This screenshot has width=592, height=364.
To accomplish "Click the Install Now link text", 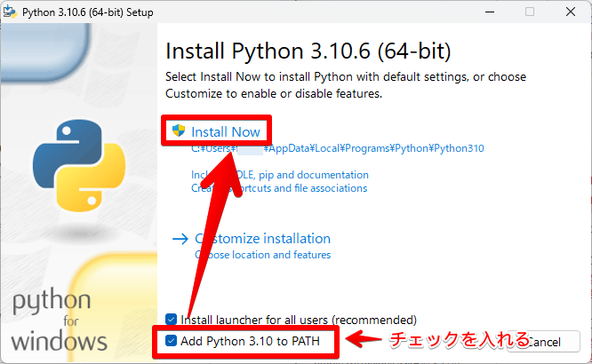I will [x=226, y=132].
